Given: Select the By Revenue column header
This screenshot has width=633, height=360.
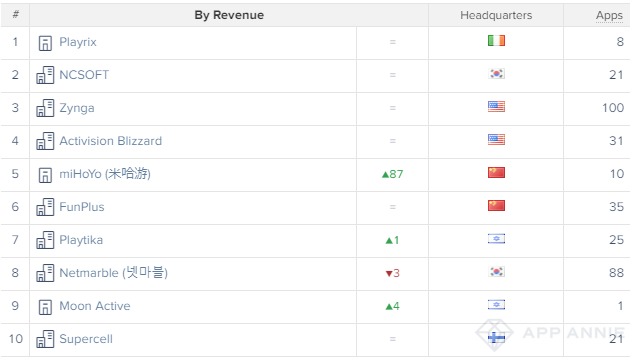Looking at the screenshot, I should click(x=229, y=15).
